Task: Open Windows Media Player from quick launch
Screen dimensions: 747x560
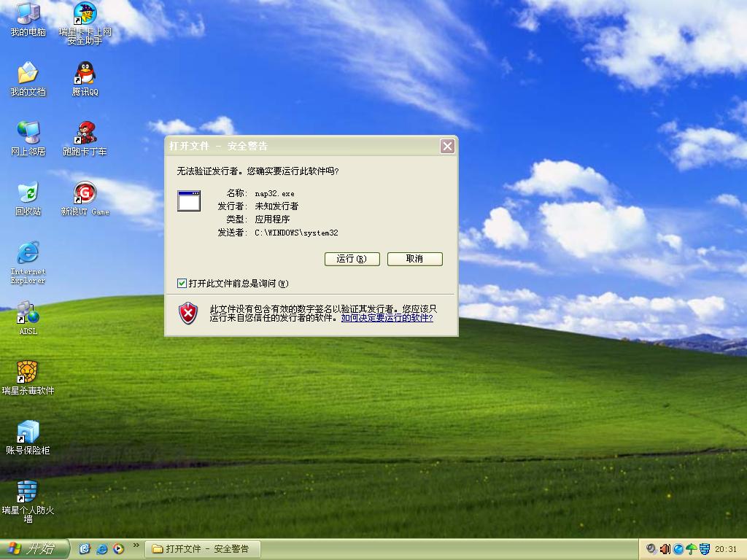Action: point(119,549)
